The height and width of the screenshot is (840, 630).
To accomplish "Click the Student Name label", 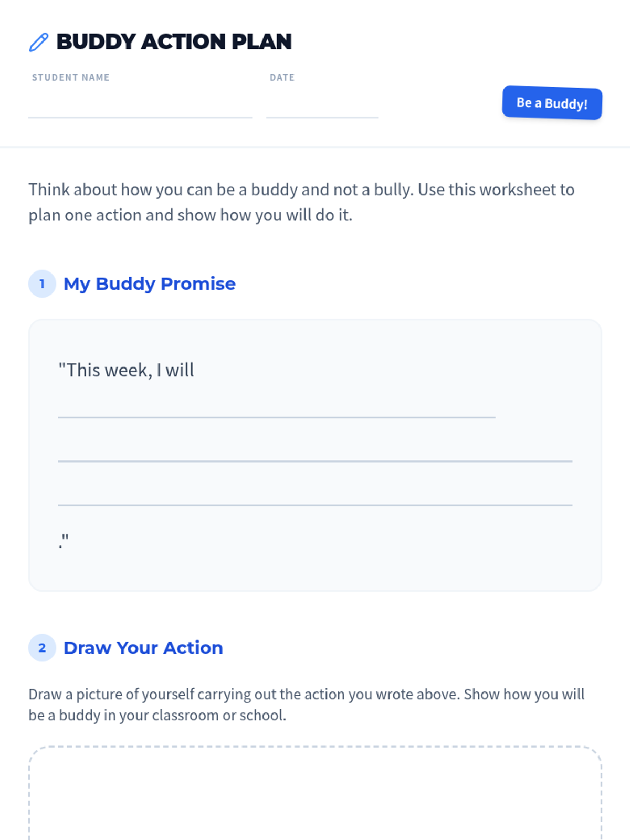I will (x=70, y=78).
